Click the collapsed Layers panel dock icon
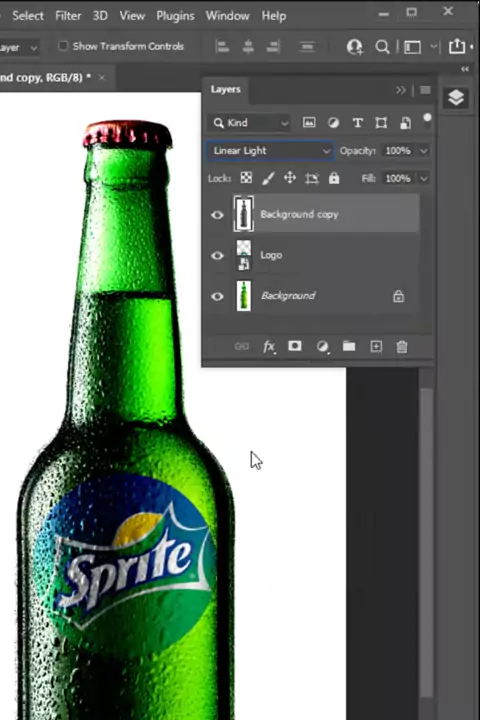Image resolution: width=480 pixels, height=720 pixels. pyautogui.click(x=456, y=98)
